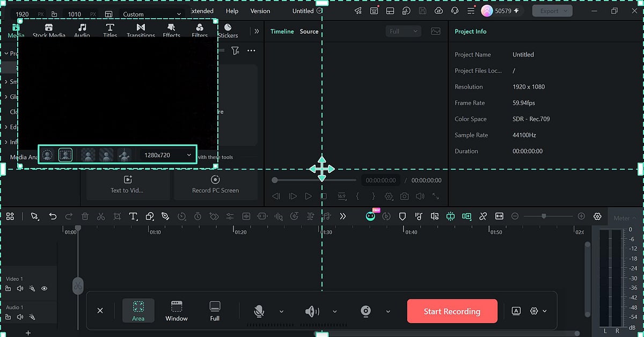Click the preview volume speaker icon
This screenshot has height=337, width=644.
click(420, 196)
